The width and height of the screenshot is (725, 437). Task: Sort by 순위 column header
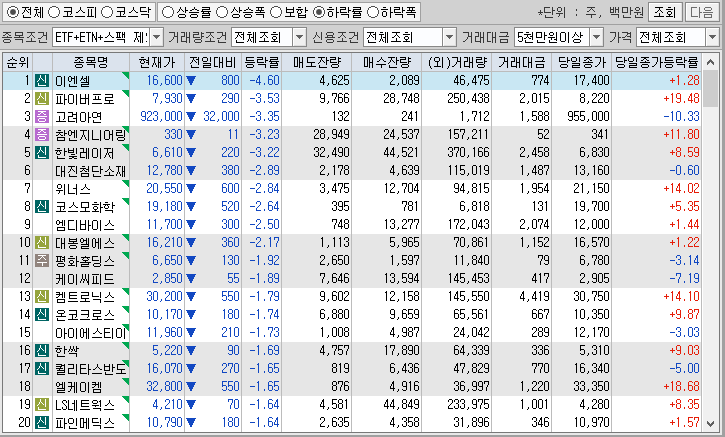click(18, 62)
